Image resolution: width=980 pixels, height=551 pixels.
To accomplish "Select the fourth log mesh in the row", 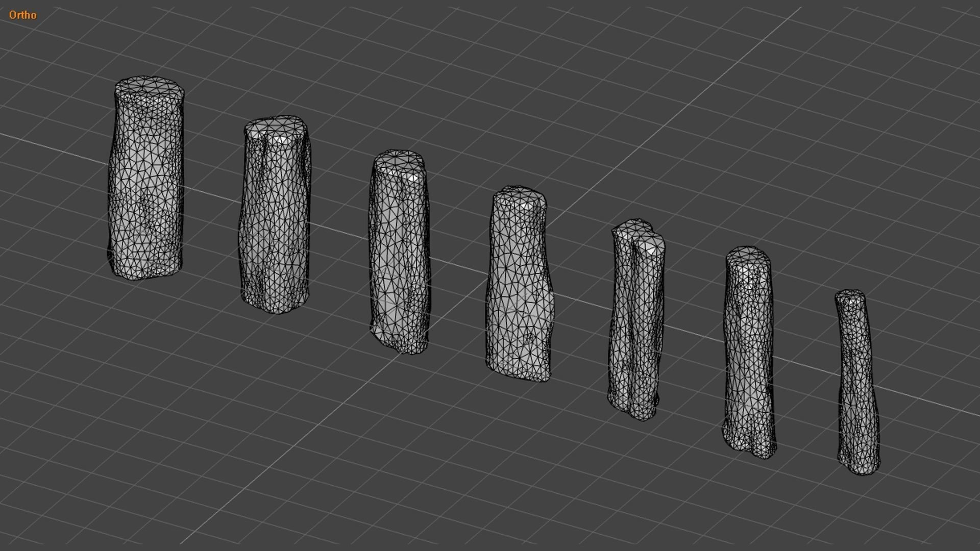I will click(x=520, y=284).
